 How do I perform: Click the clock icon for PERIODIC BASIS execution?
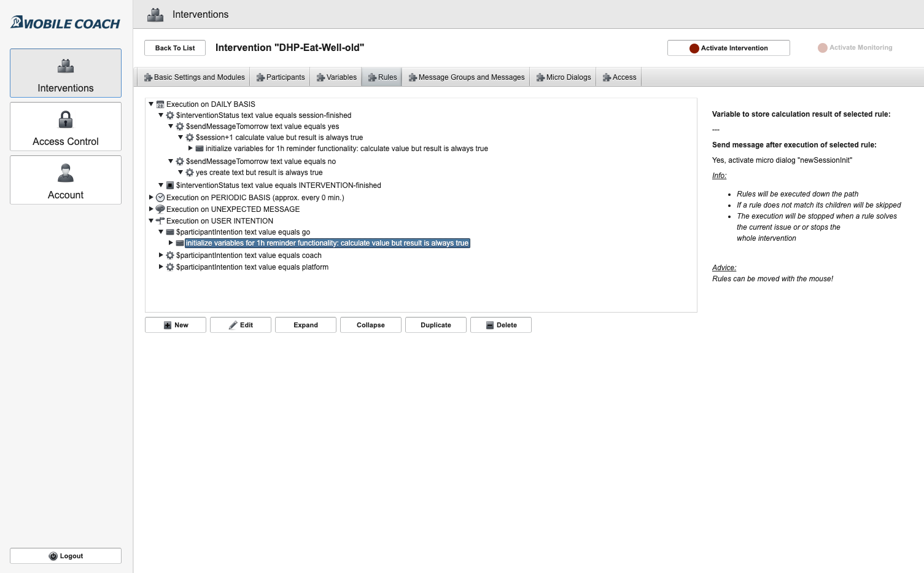[160, 198]
